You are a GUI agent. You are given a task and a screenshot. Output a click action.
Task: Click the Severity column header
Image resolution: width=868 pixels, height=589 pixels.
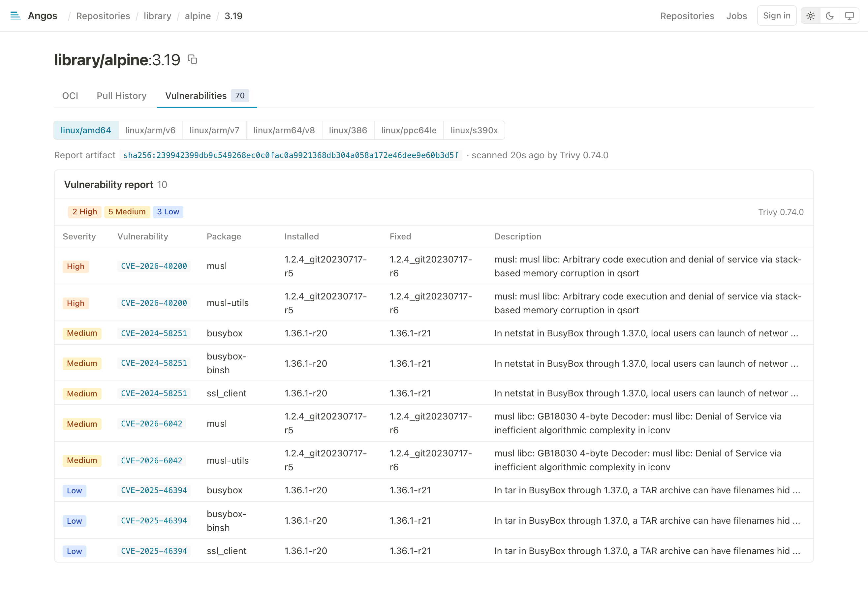pos(79,236)
